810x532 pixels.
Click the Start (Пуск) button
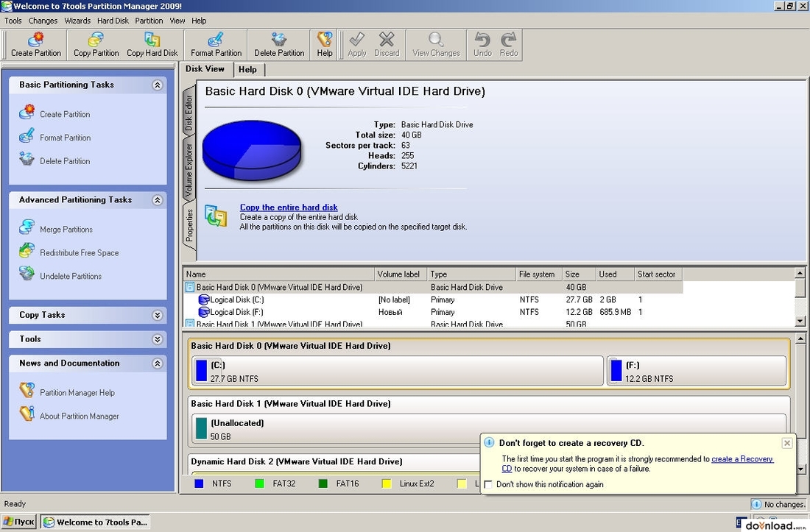click(x=20, y=522)
